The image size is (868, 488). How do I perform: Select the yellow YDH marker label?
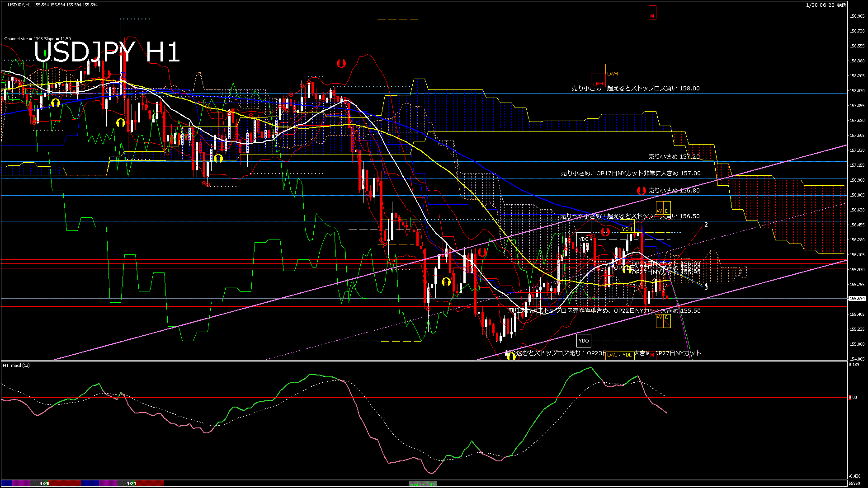coord(627,229)
